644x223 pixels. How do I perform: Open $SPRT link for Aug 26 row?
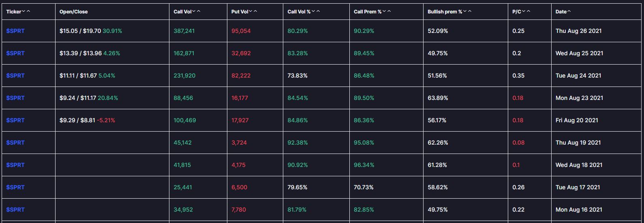click(15, 31)
